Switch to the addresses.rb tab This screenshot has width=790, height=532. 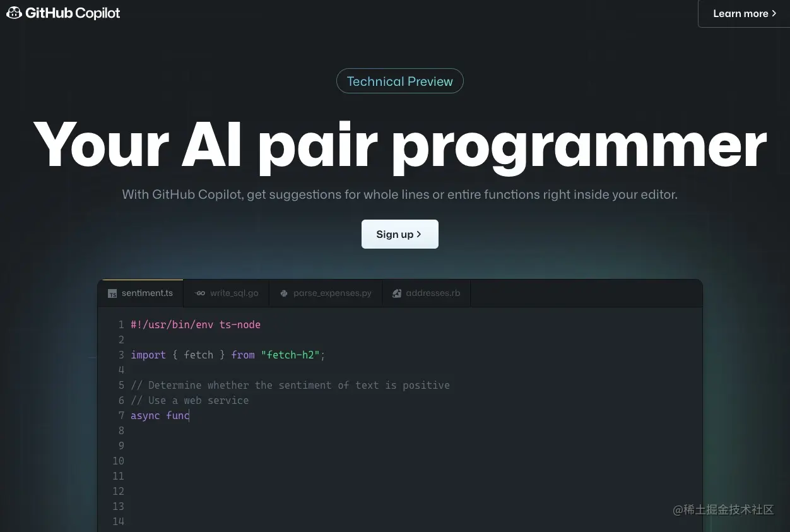[x=426, y=293]
